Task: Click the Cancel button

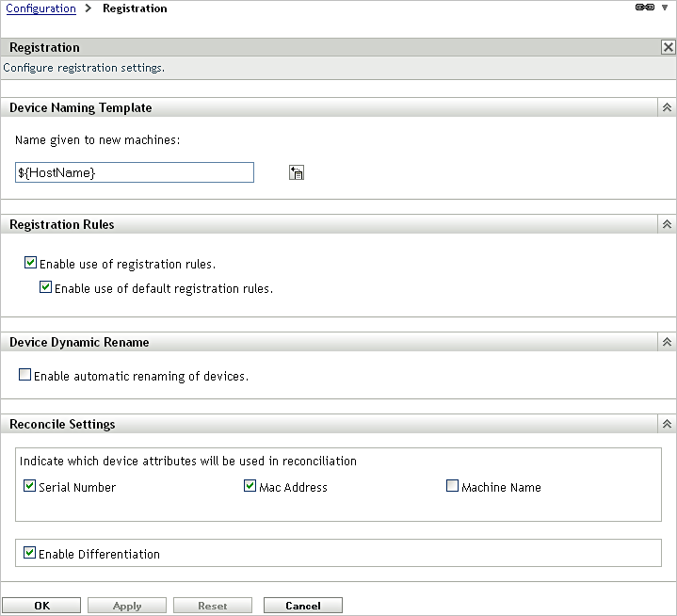Action: 302,606
